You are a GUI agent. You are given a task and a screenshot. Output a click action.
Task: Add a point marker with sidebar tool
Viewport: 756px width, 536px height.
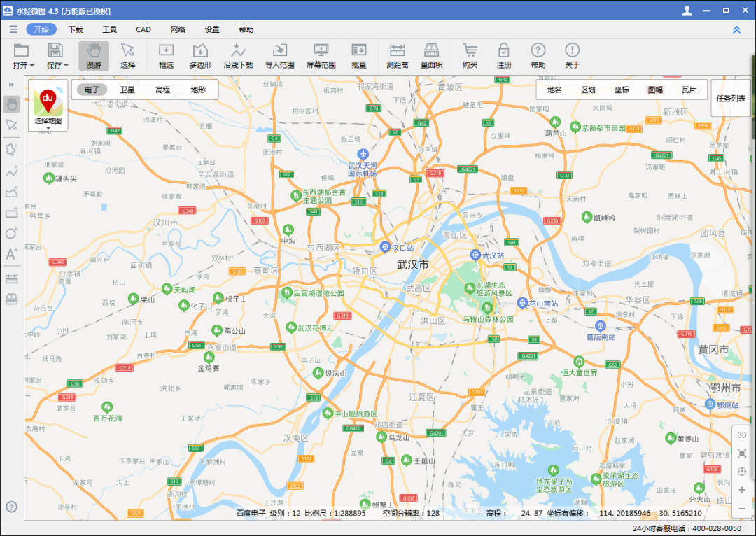(12, 150)
